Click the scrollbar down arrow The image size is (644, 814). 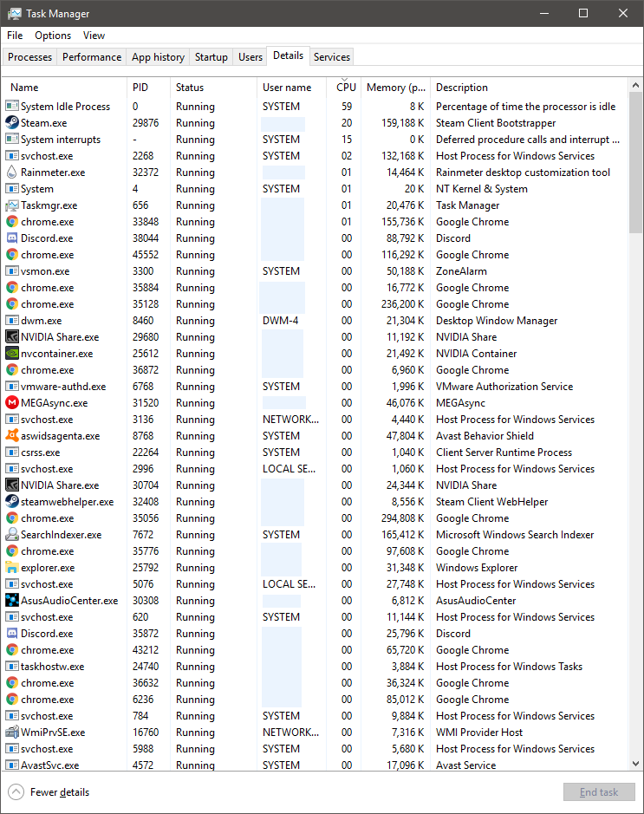click(635, 763)
